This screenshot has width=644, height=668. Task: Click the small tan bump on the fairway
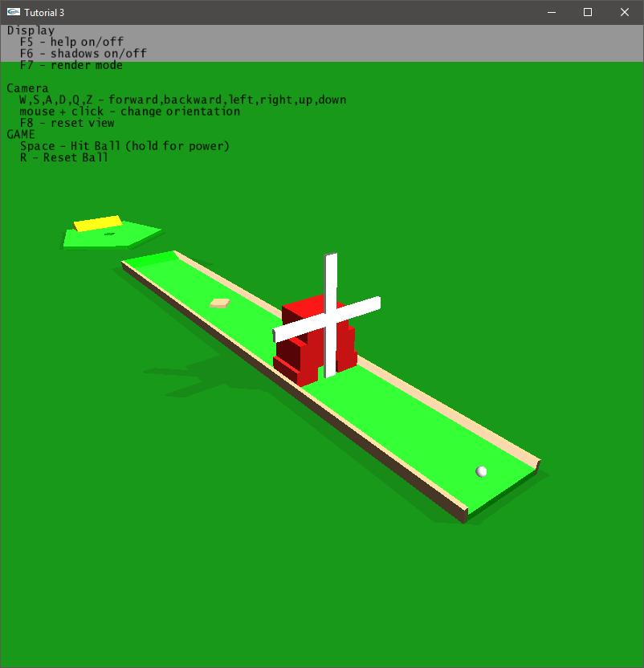click(x=220, y=303)
